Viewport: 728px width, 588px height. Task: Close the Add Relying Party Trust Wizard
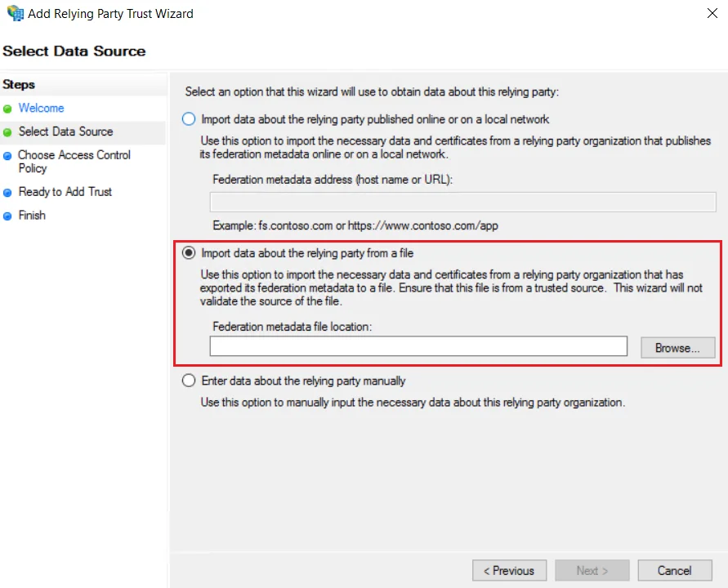point(712,13)
